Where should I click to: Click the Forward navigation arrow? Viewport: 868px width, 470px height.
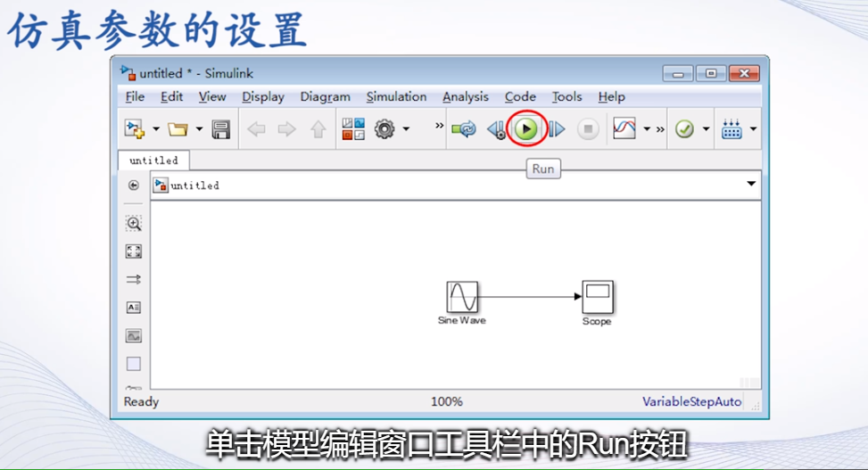click(286, 129)
